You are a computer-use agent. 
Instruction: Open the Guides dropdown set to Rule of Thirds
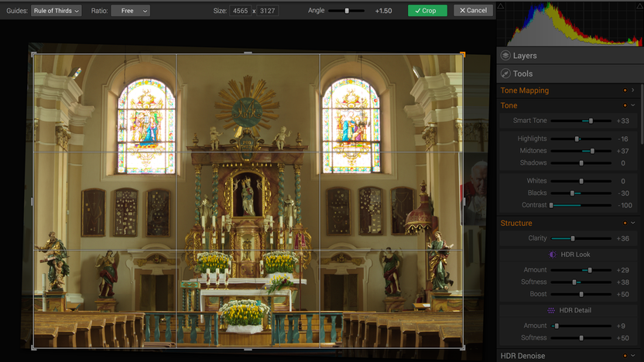[56, 11]
